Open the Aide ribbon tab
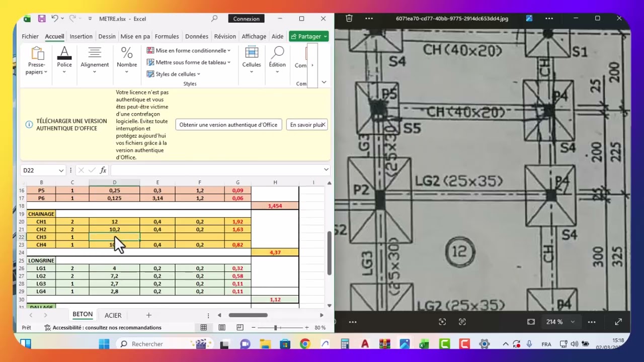The image size is (644, 362). pos(277,36)
